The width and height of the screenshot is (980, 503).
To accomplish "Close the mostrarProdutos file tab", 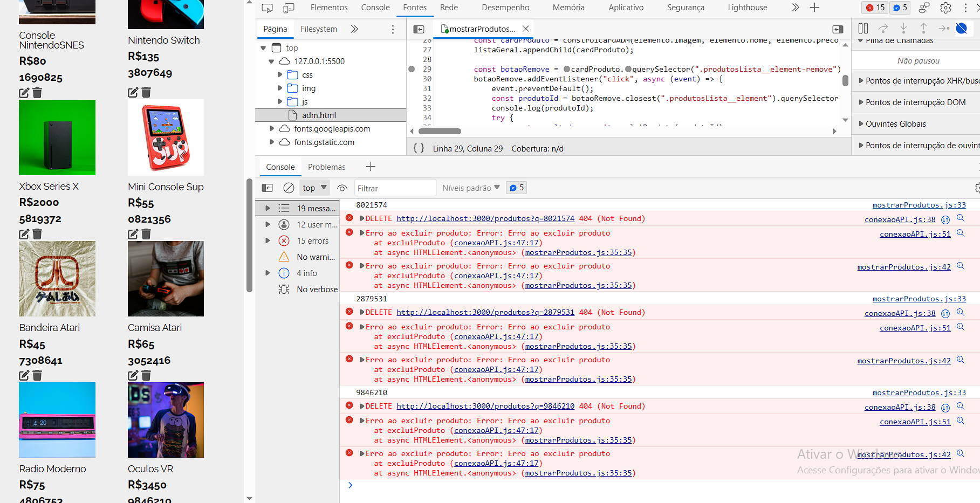I will [526, 29].
